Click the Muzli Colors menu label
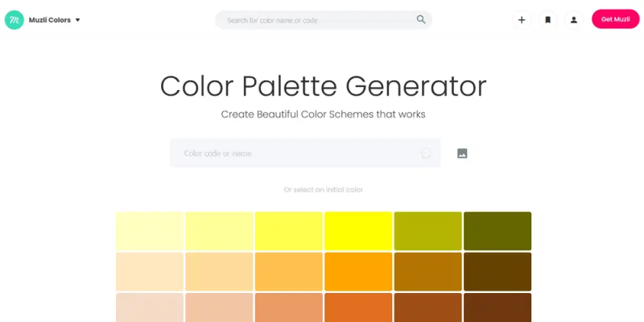Viewport: 644px width, 322px height. pos(50,20)
